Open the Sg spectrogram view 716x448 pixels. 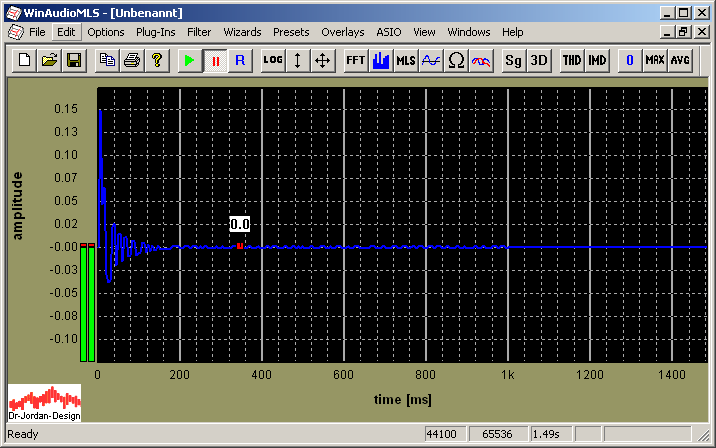(513, 60)
